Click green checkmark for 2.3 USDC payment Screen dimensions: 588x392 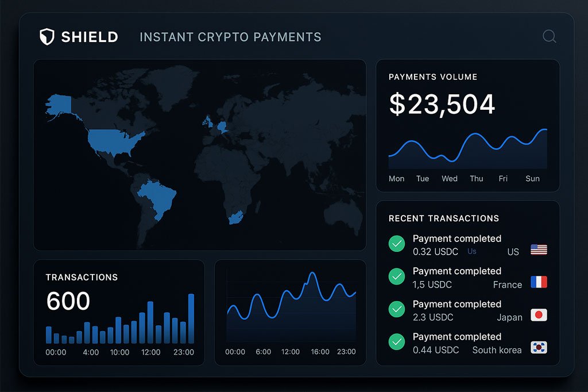[396, 310]
